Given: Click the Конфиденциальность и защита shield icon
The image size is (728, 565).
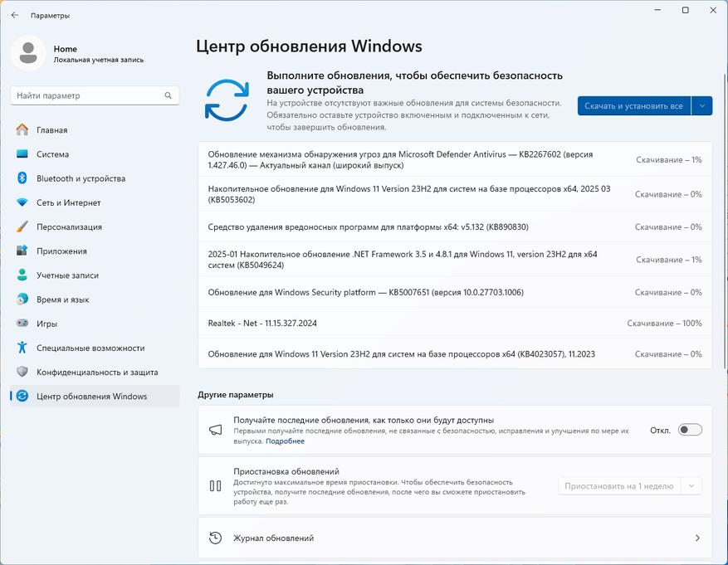Looking at the screenshot, I should pos(22,372).
